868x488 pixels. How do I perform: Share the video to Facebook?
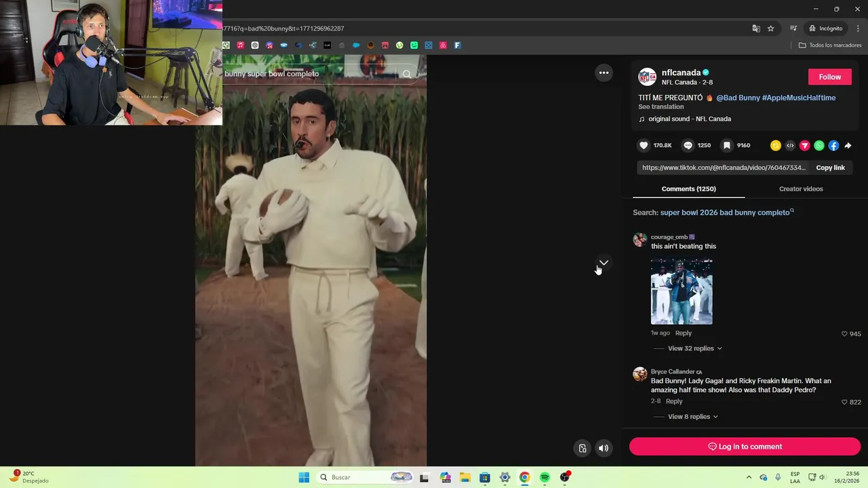pyautogui.click(x=833, y=146)
